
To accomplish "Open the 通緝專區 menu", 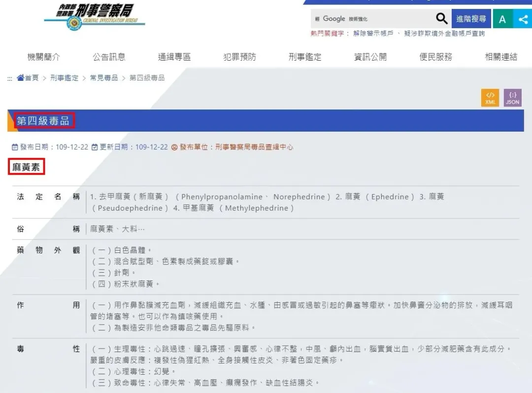I will click(174, 57).
